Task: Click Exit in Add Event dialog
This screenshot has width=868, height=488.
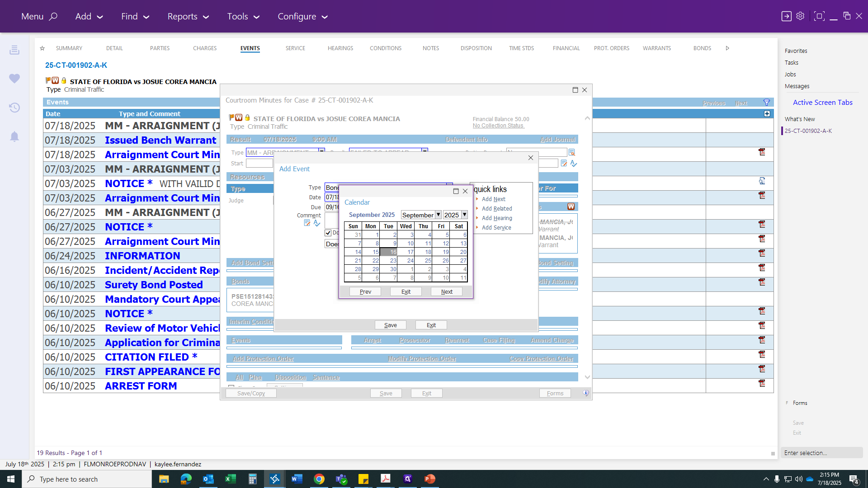Action: pyautogui.click(x=431, y=325)
